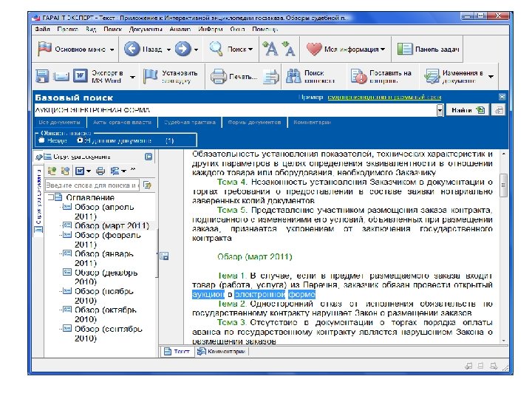Screen dimensions: 532x399
Task: Send the document by email envelope icon
Action: tap(61, 77)
